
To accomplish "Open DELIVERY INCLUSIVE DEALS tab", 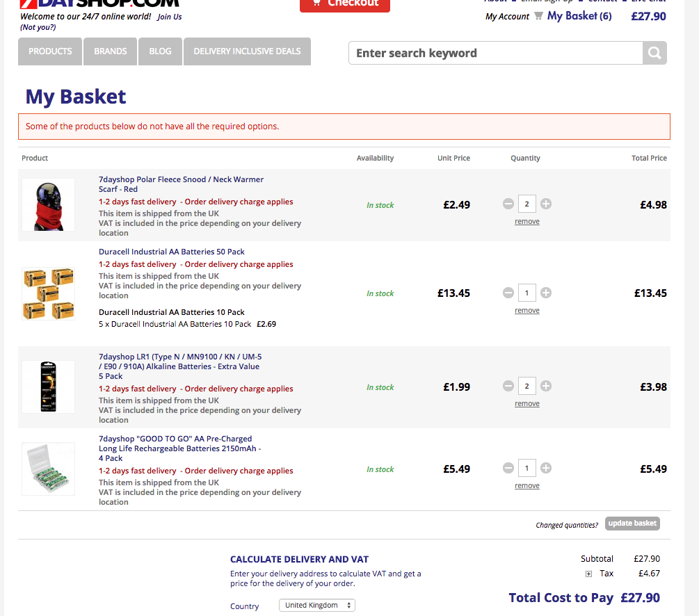I will 247,51.
